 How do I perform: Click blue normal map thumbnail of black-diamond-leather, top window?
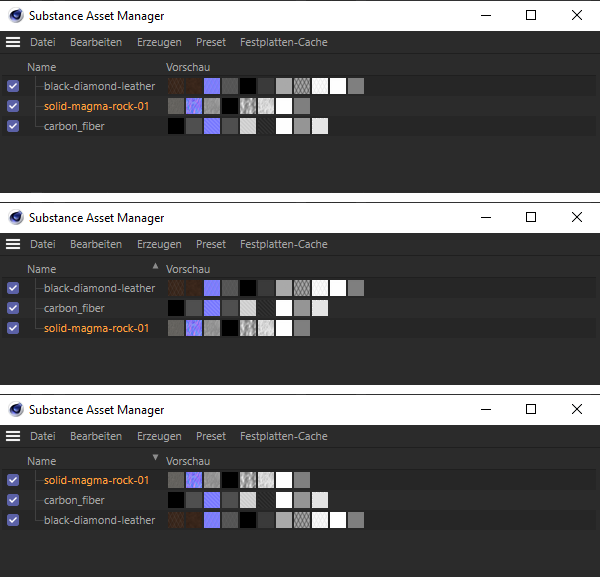click(x=212, y=86)
